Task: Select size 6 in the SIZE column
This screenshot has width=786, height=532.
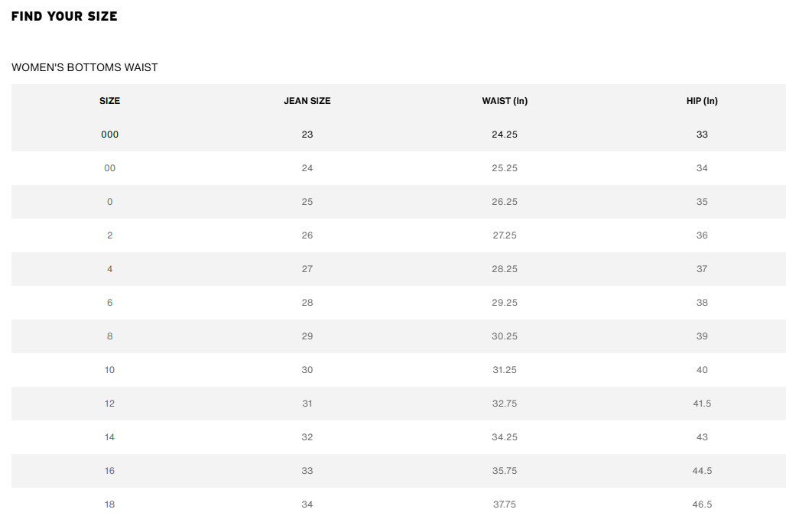Action: pos(109,303)
